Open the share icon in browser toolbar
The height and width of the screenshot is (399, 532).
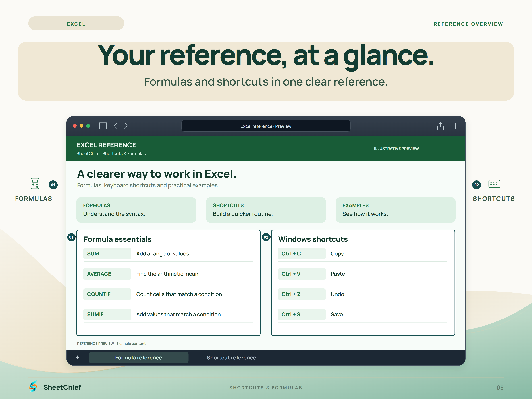[x=440, y=126]
